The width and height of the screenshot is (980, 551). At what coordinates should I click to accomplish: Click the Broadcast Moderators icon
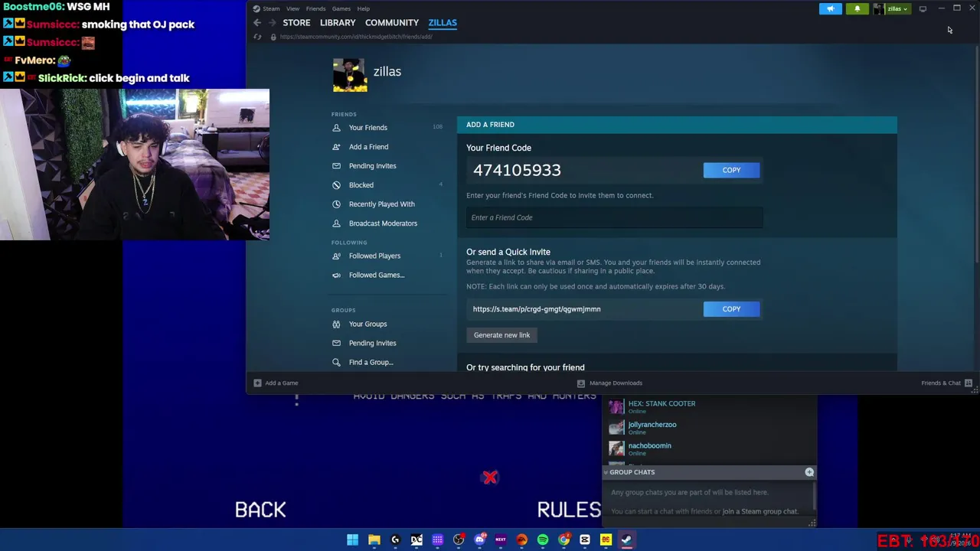pos(336,223)
